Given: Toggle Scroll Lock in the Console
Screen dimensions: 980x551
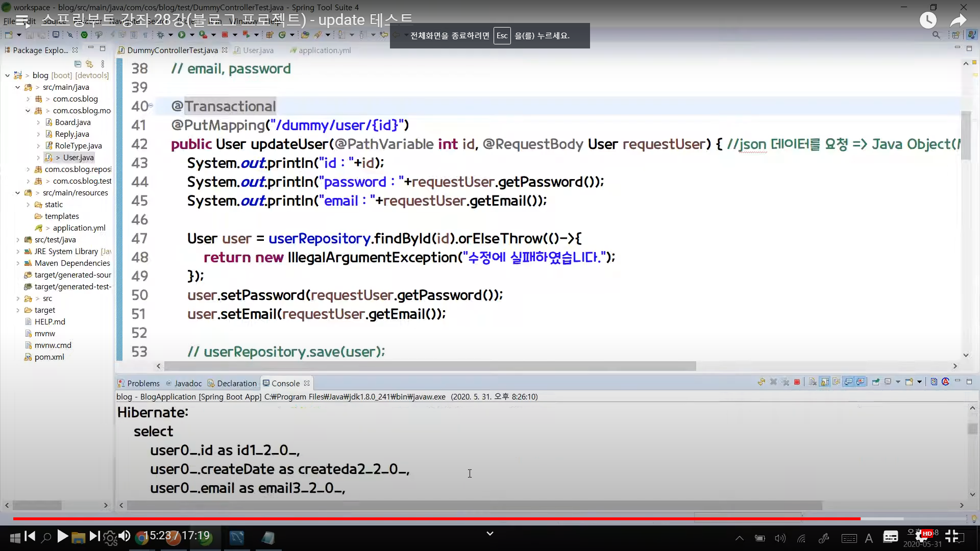Looking at the screenshot, I should (825, 382).
